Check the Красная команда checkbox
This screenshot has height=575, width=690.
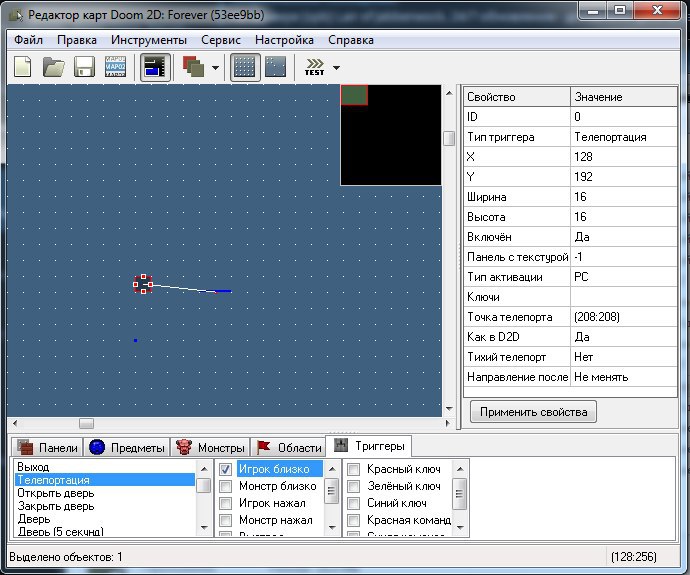click(x=353, y=520)
